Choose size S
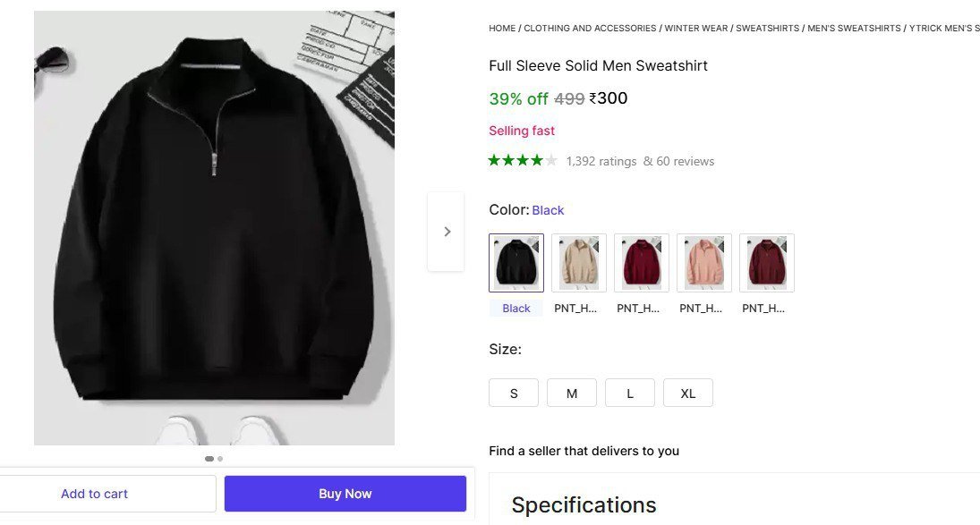Screen dimensions: 980x525 pyautogui.click(x=514, y=393)
